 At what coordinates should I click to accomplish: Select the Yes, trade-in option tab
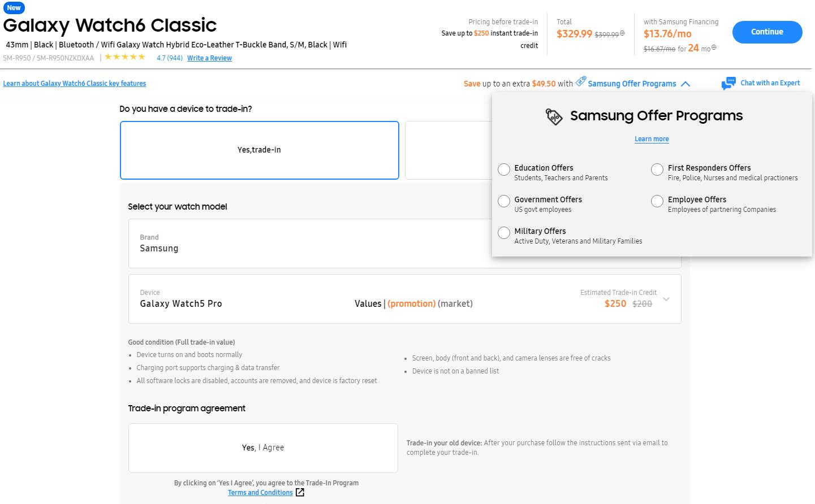tap(259, 150)
